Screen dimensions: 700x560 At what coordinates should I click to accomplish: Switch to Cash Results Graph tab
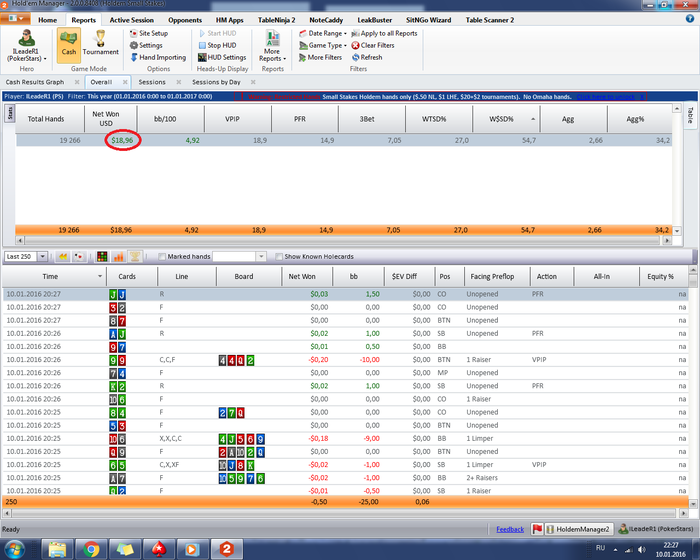pyautogui.click(x=35, y=82)
